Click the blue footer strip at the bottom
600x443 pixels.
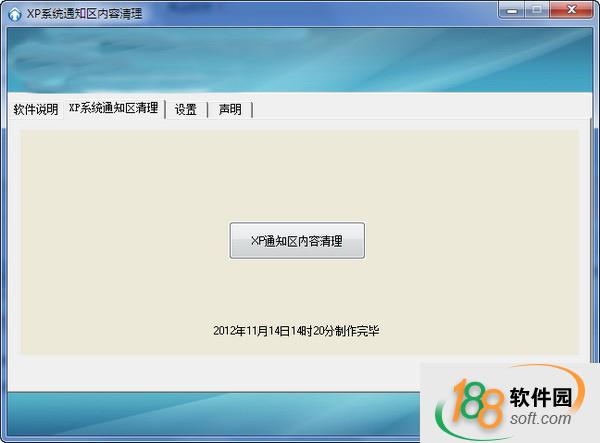pos(200,412)
